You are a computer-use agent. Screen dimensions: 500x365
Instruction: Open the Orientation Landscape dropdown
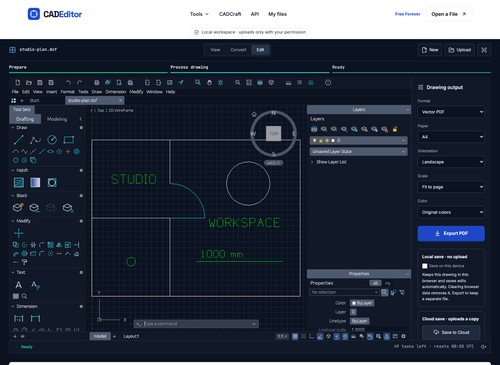click(x=451, y=162)
